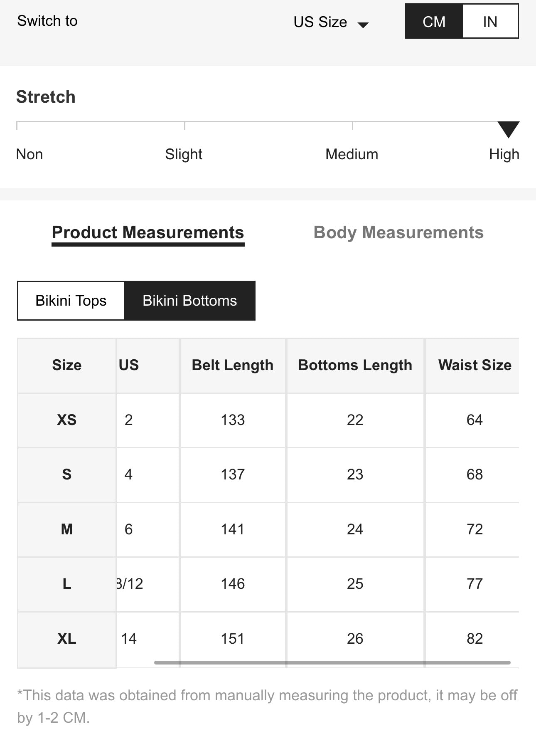Click the Size column header
Viewport: 536px width, 756px height.
tap(66, 365)
